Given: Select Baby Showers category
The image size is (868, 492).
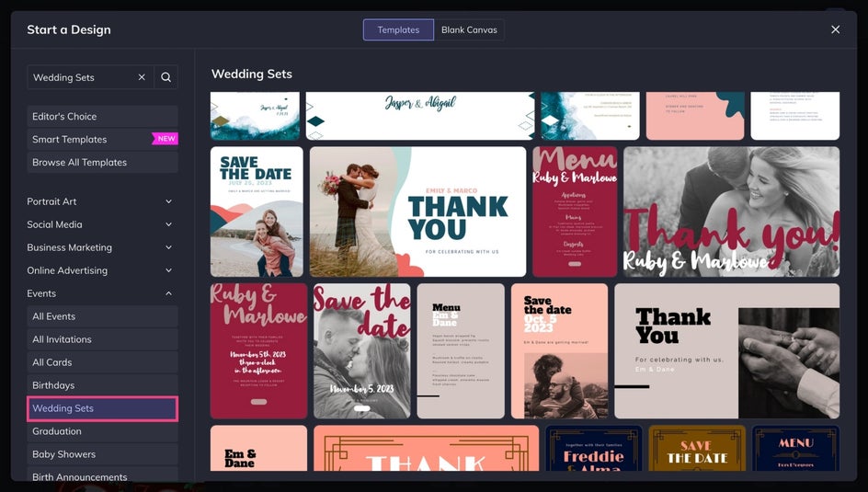Looking at the screenshot, I should click(102, 454).
